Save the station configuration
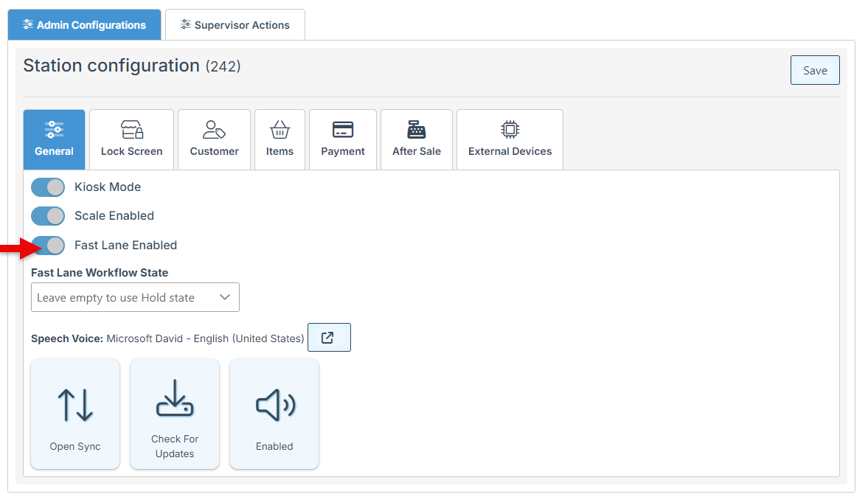This screenshot has height=497, width=868. (815, 70)
